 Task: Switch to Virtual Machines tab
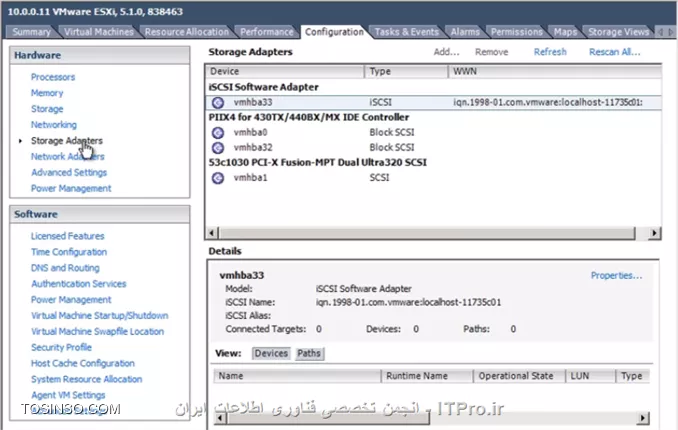(x=99, y=32)
